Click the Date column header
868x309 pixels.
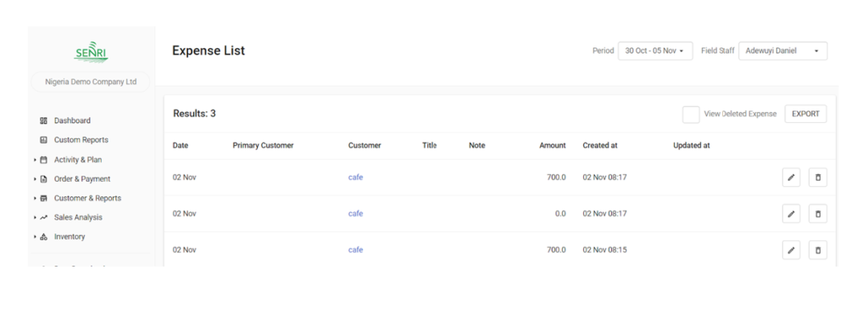(181, 145)
